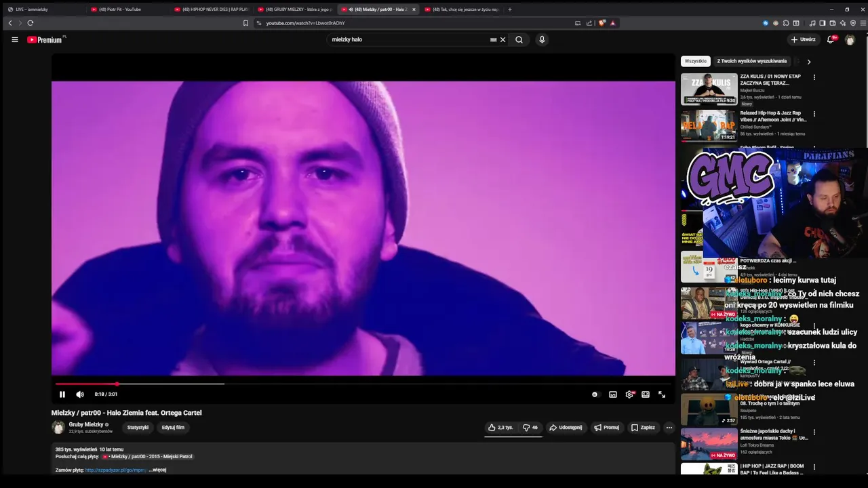The image size is (868, 488).
Task: Open the '08. Trochę o tym i o tamtym' thumbnail
Action: (x=709, y=409)
